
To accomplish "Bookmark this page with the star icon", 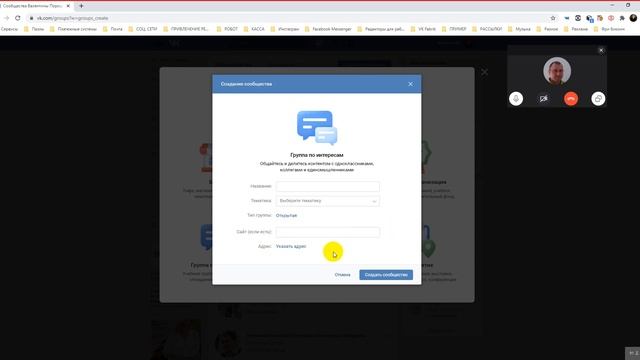I will (553, 18).
